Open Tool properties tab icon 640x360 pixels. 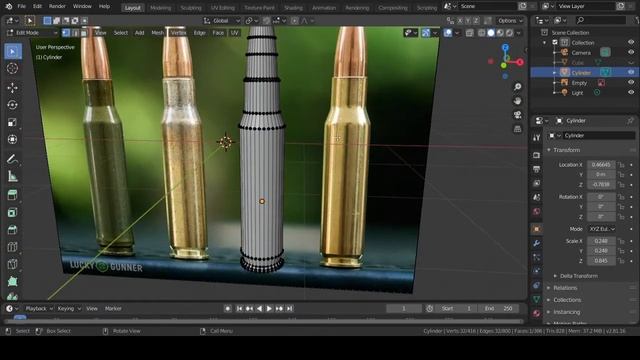coord(537,138)
